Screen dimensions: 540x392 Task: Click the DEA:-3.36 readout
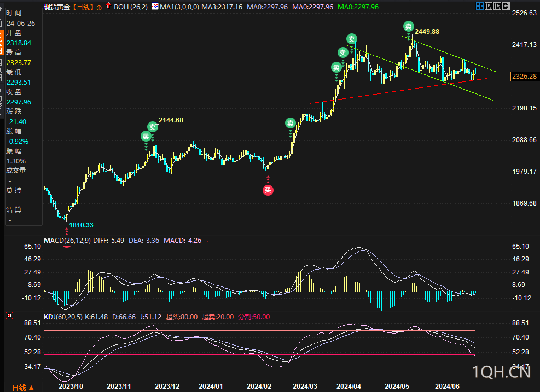[144, 240]
